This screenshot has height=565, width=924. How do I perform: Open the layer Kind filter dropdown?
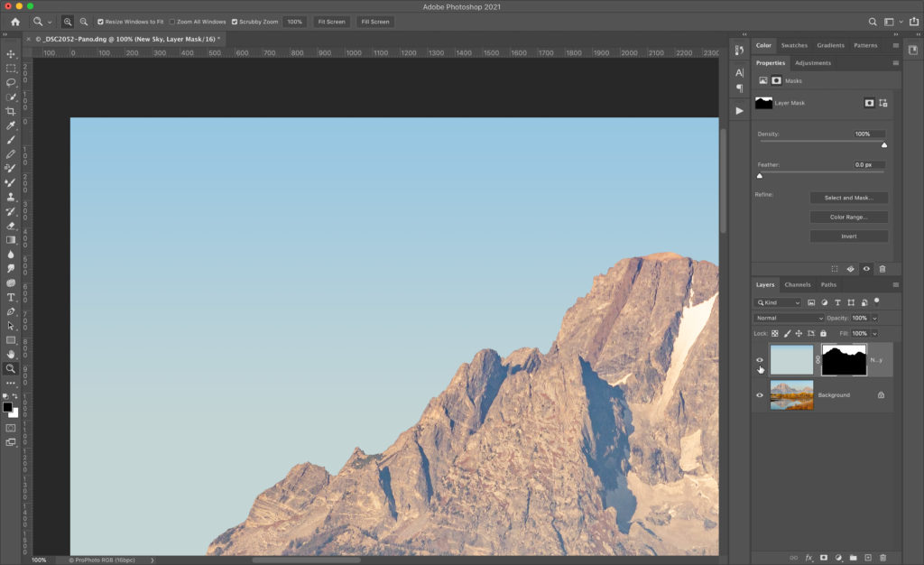click(x=779, y=302)
